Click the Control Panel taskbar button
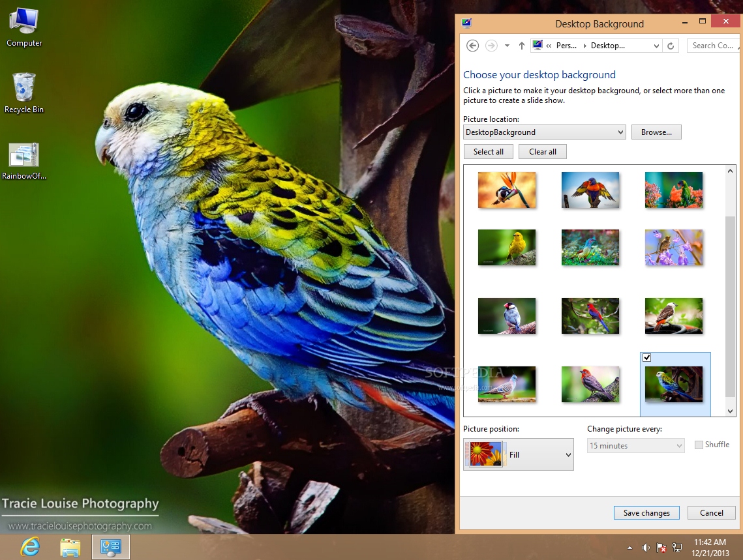The image size is (743, 560). click(x=110, y=547)
